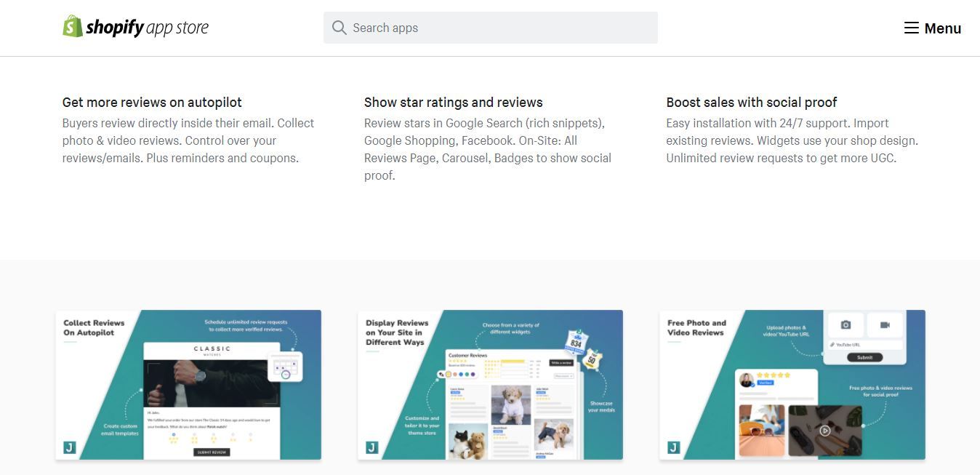Image resolution: width=980 pixels, height=475 pixels.
Task: Open the Menu label in the header
Action: coord(943,28)
